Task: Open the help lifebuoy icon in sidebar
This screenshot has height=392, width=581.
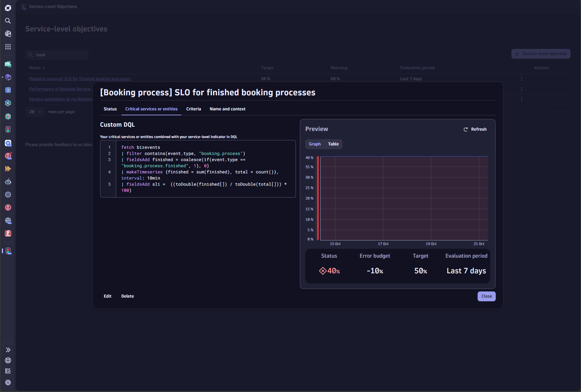Action: pyautogui.click(x=8, y=360)
